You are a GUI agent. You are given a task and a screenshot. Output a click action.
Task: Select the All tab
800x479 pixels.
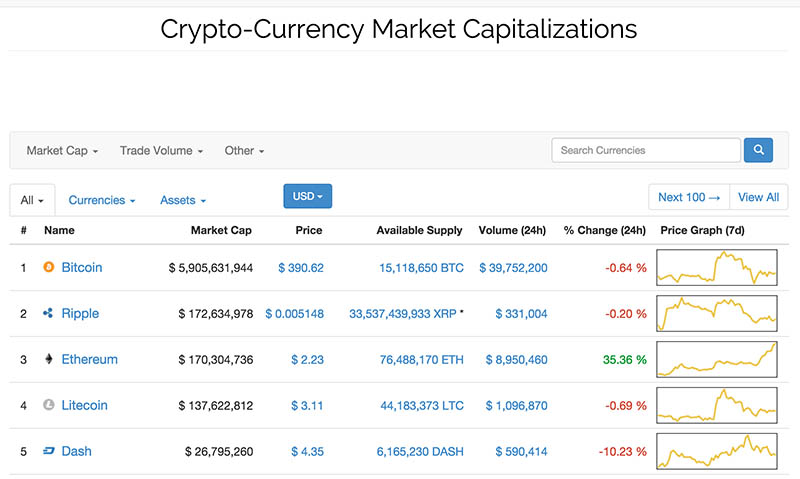[32, 200]
